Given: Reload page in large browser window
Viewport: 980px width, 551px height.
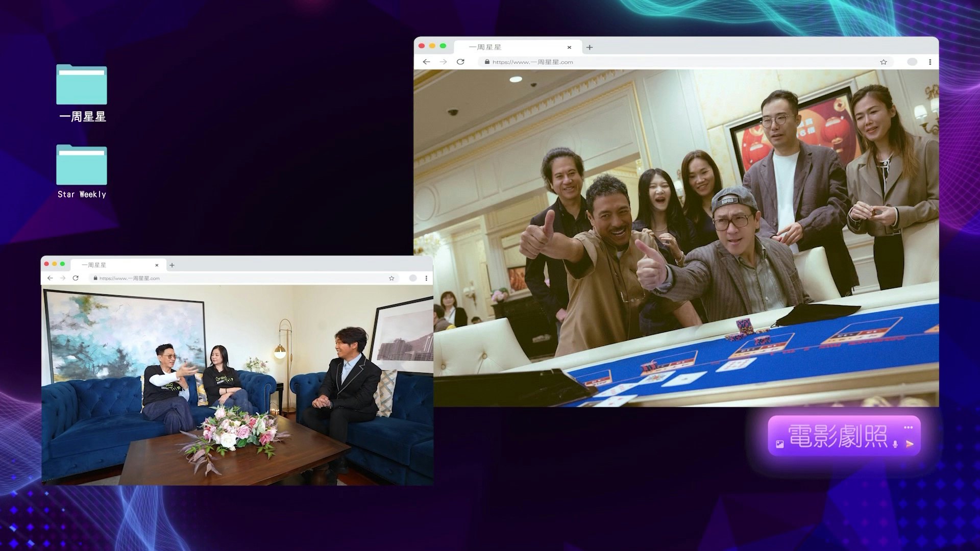Looking at the screenshot, I should coord(460,62).
